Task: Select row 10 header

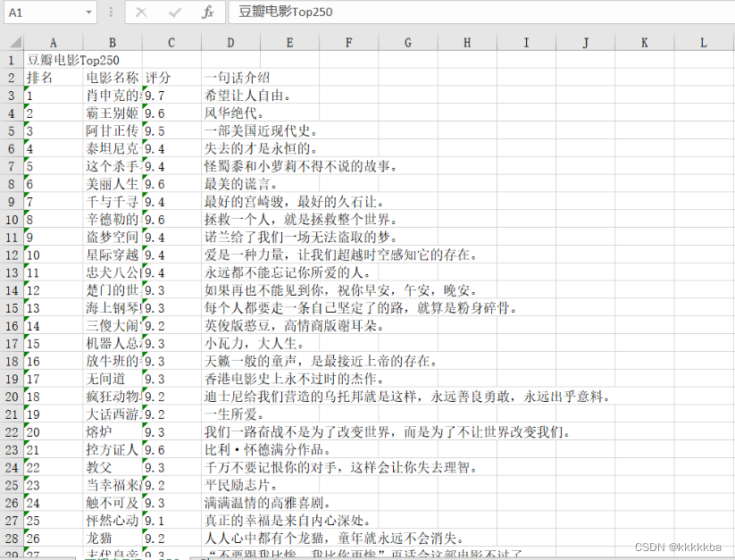Action: [12, 220]
